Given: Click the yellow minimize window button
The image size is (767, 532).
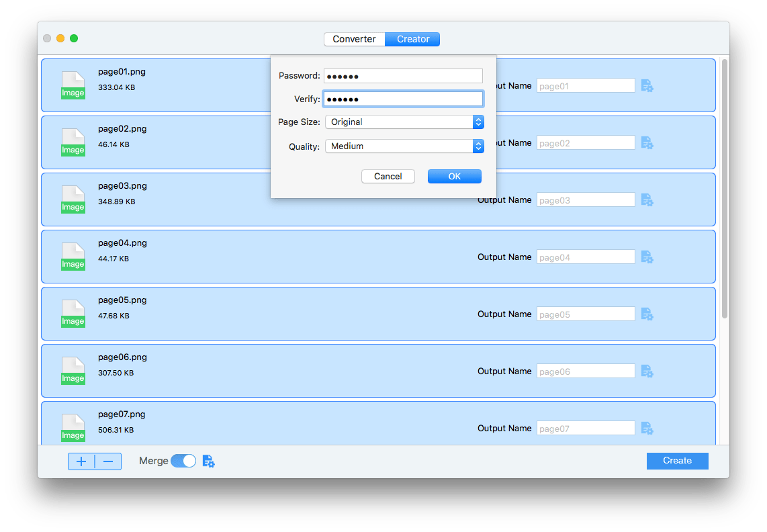Looking at the screenshot, I should (x=60, y=38).
